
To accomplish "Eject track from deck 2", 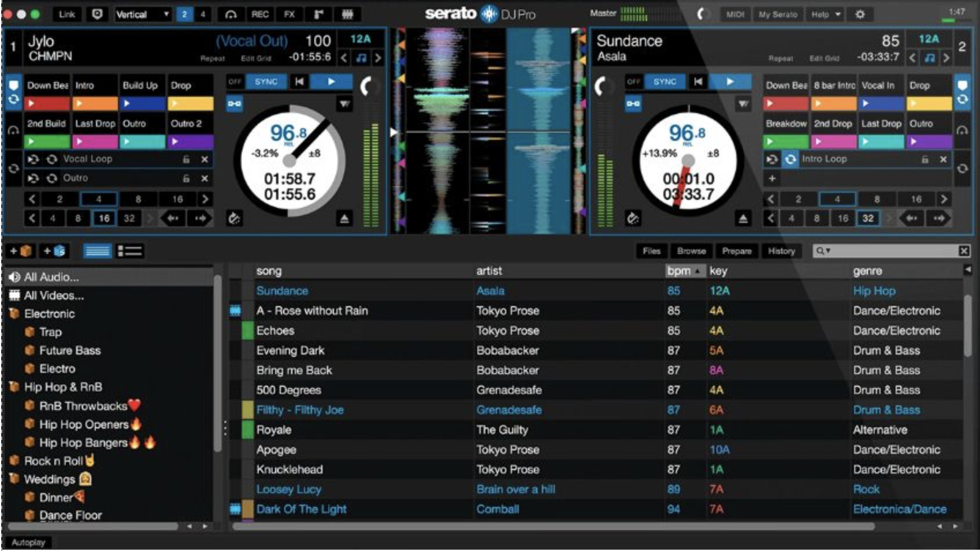I will point(743,219).
